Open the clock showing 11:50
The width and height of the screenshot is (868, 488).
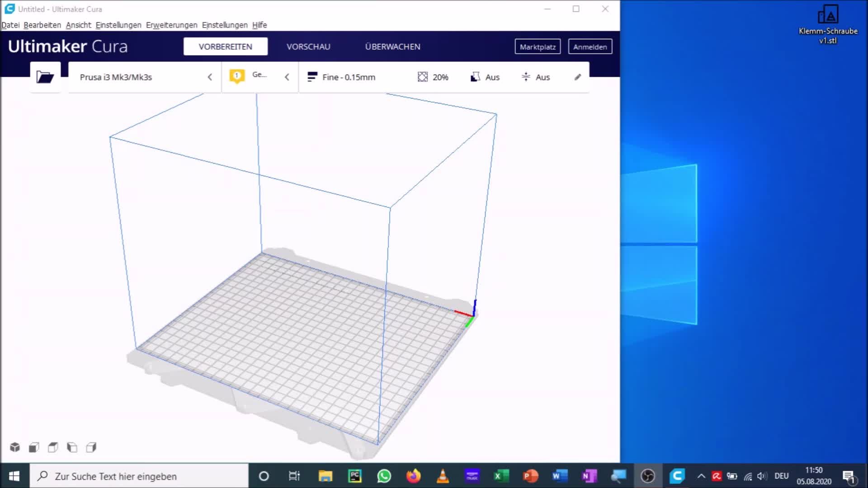814,476
